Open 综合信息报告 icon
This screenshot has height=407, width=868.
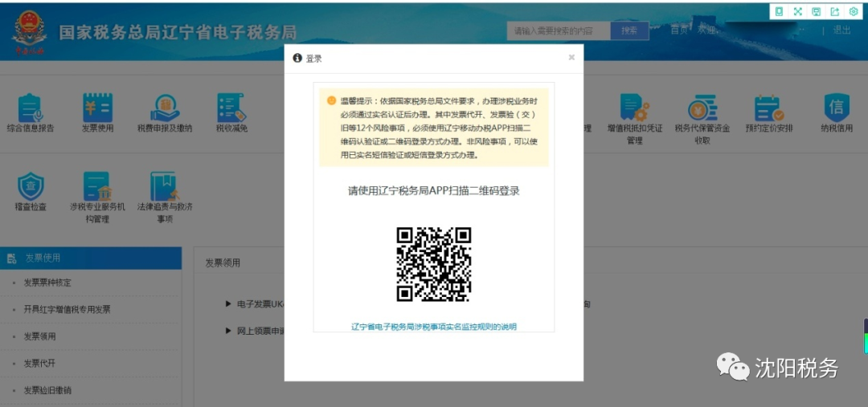coord(31,108)
